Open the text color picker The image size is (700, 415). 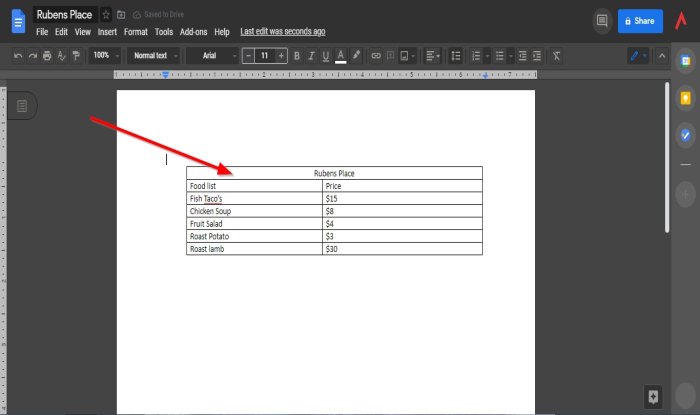click(x=341, y=56)
